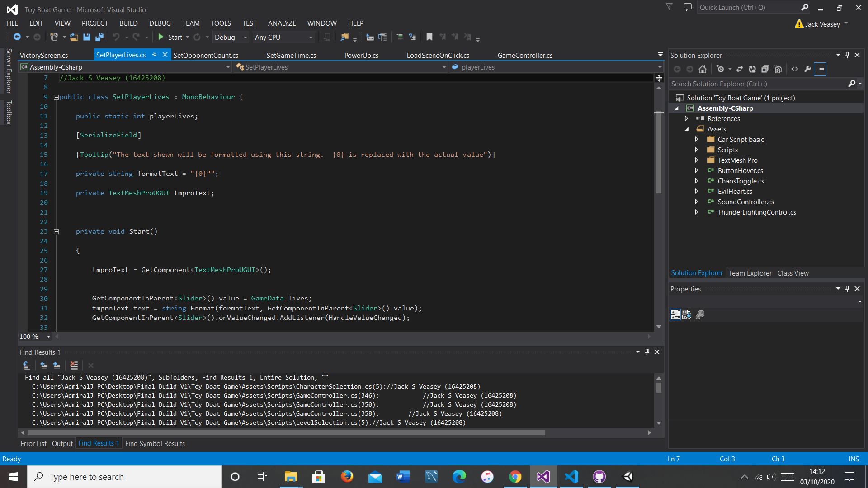Save the current file with the disk icon
Viewport: 868px width, 488px height.
click(87, 37)
